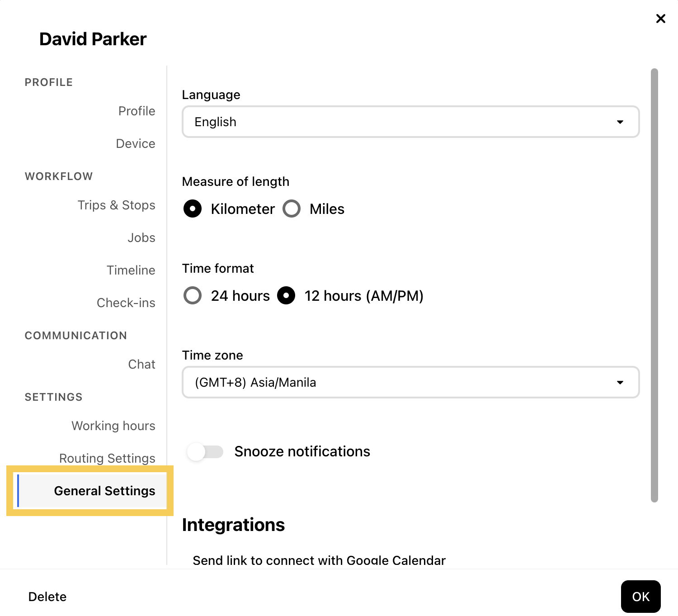
Task: Open the Device section
Action: (x=136, y=143)
